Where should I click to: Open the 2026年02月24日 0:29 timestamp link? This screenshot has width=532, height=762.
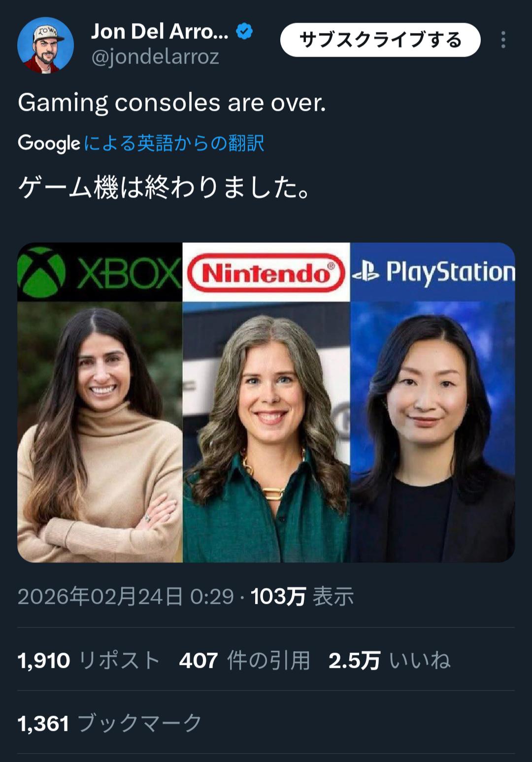(126, 596)
